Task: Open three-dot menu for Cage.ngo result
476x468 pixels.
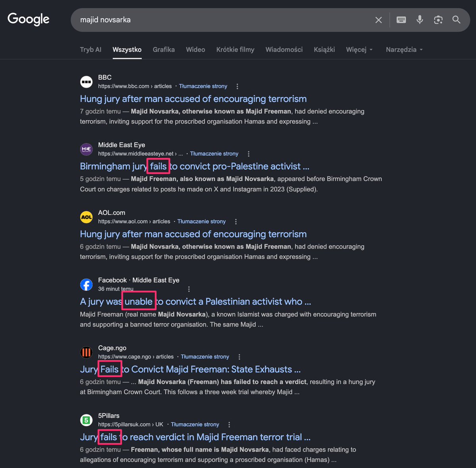Action: point(239,357)
